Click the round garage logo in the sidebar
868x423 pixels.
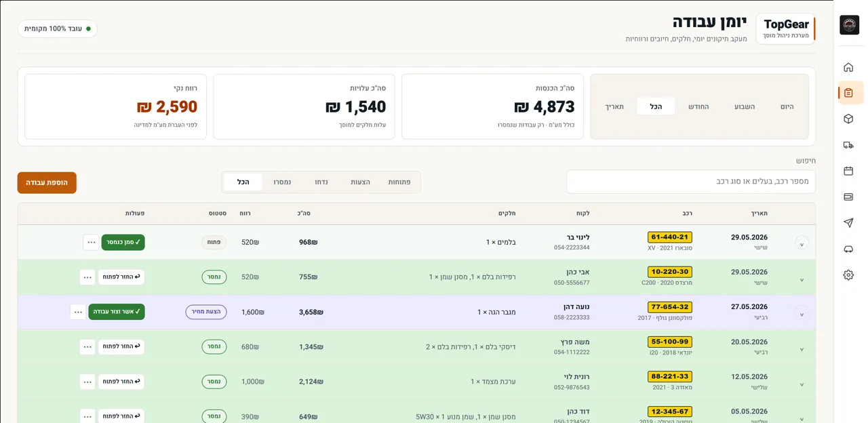(x=849, y=25)
